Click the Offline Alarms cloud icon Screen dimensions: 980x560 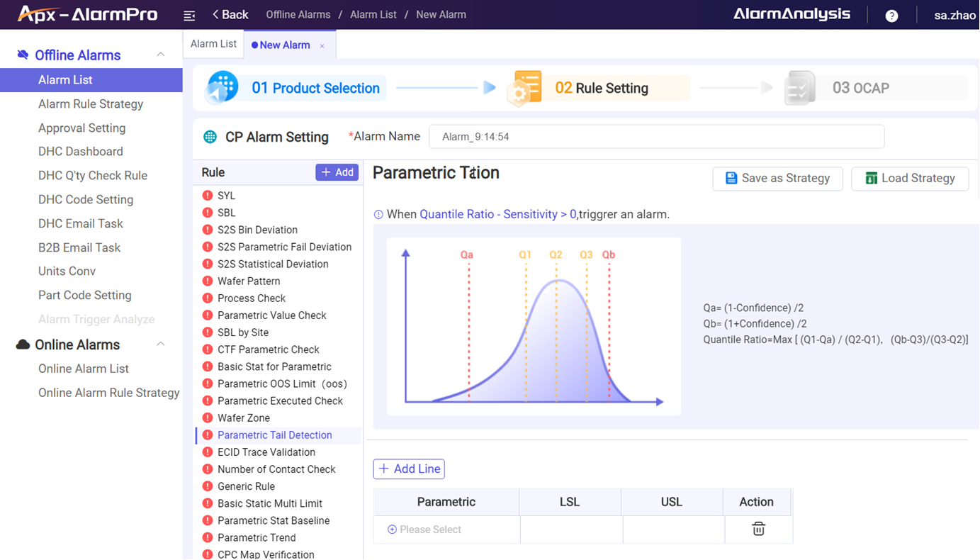click(22, 55)
